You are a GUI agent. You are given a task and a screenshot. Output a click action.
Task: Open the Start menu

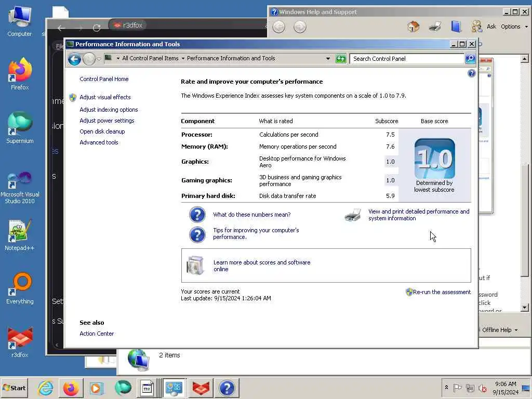[14, 388]
